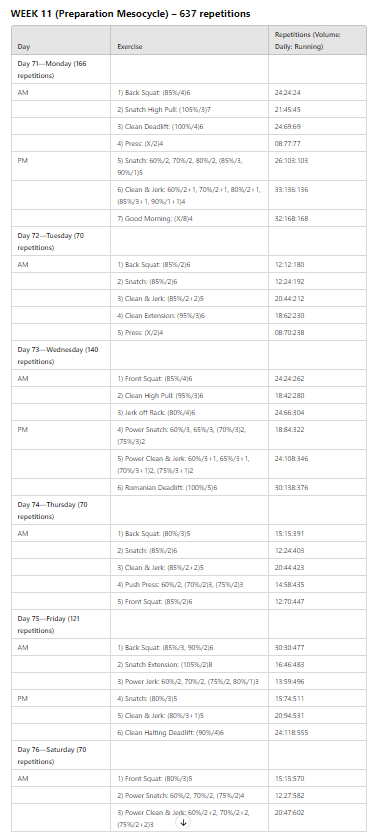368x832 pixels.
Task: Select the Day 71—Monday row
Action: [x=189, y=69]
